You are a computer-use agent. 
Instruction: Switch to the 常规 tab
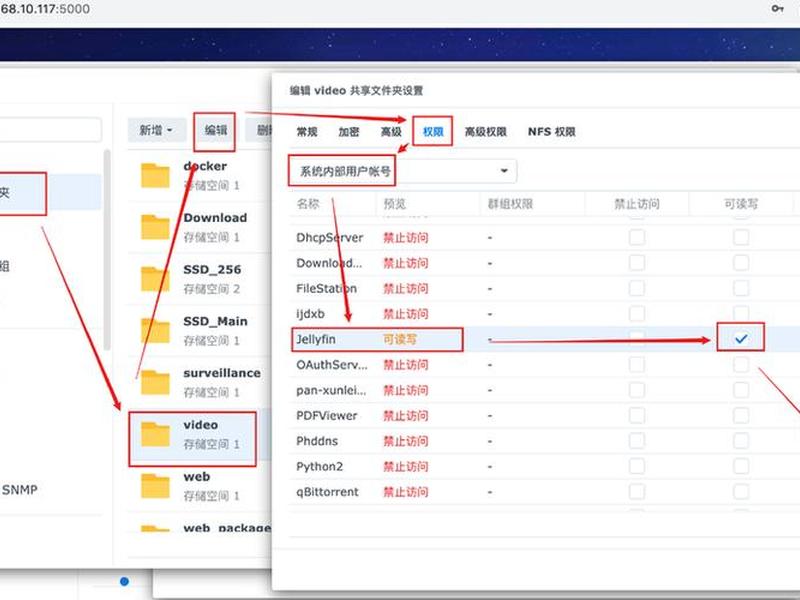click(x=307, y=132)
